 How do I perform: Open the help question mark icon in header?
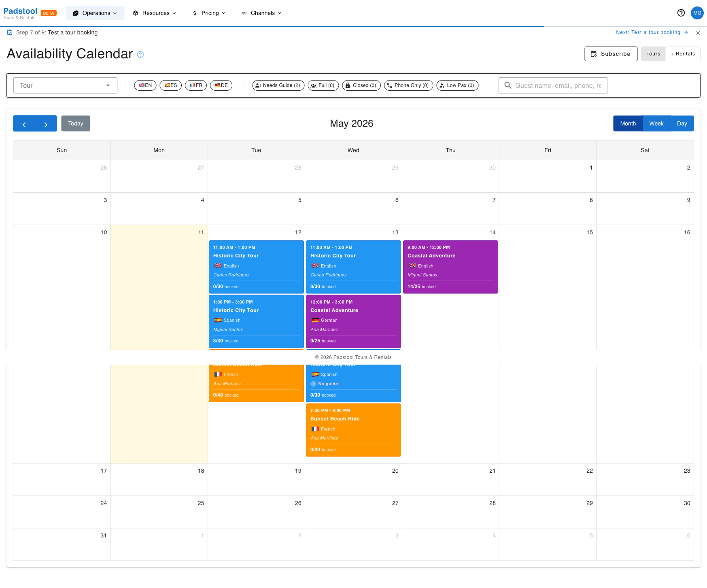(681, 13)
